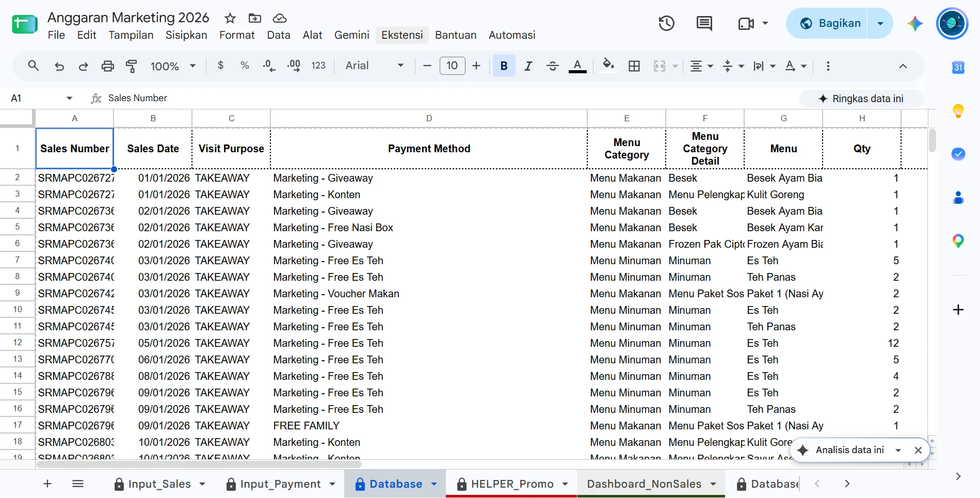The height and width of the screenshot is (498, 980).
Task: Open Google Maps in the side panel
Action: pyautogui.click(x=958, y=241)
